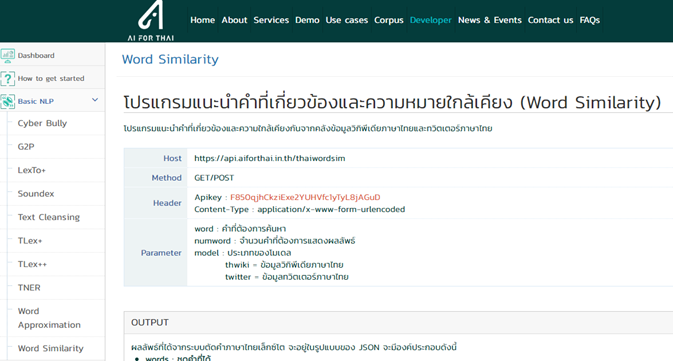Select LexTo+ in the sidebar
673x361 pixels.
[31, 170]
